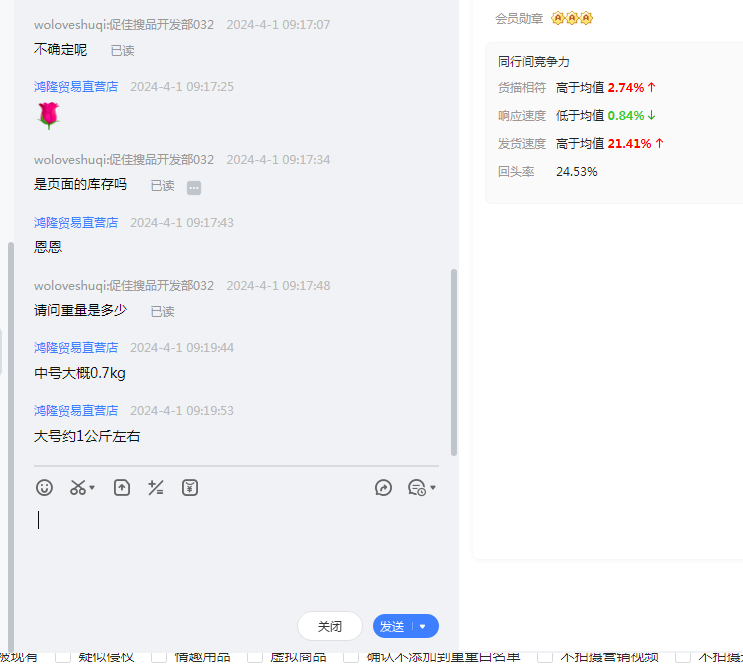Click the rose emoji message

pyautogui.click(x=48, y=117)
